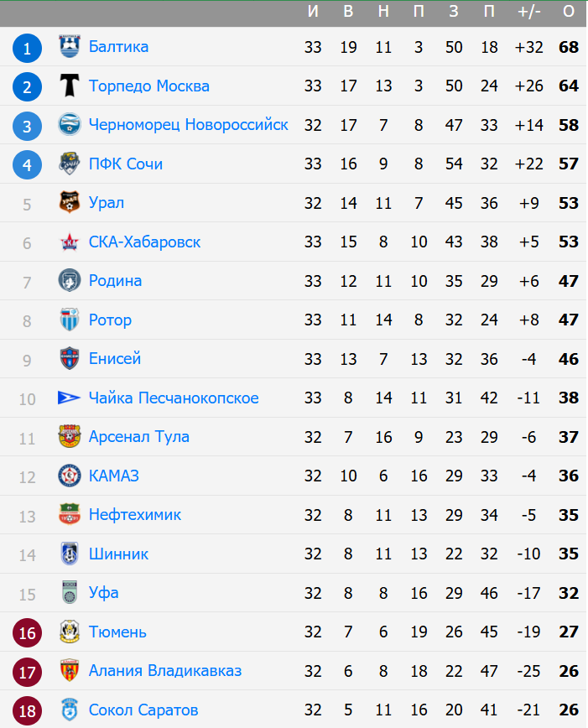Open the Нефтехимик team link
Image resolution: width=588 pixels, height=728 pixels.
pyautogui.click(x=135, y=514)
